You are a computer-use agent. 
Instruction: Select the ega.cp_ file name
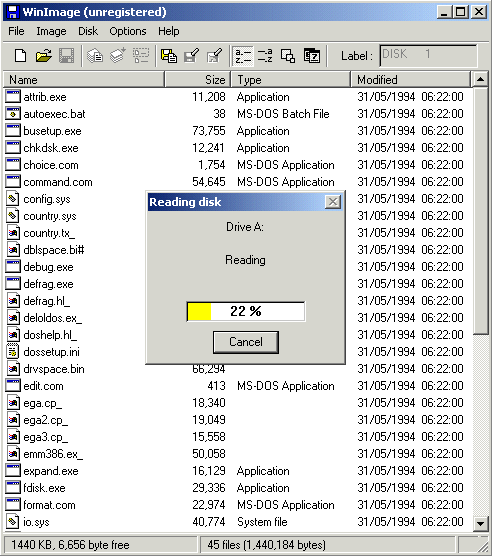click(x=43, y=403)
